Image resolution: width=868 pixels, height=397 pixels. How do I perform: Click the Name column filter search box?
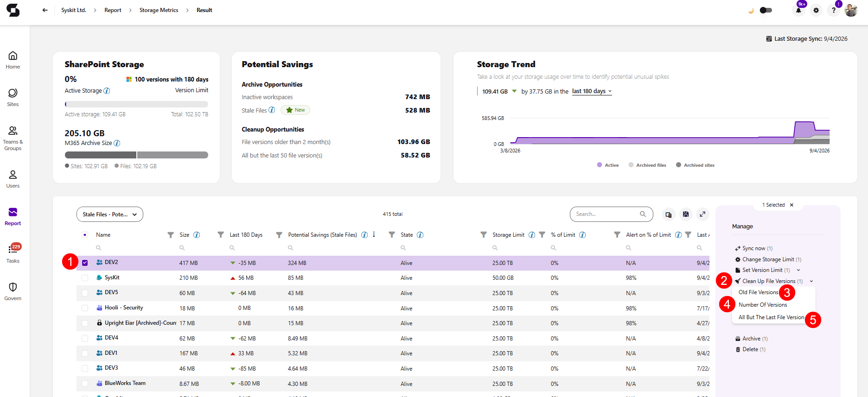[132, 248]
